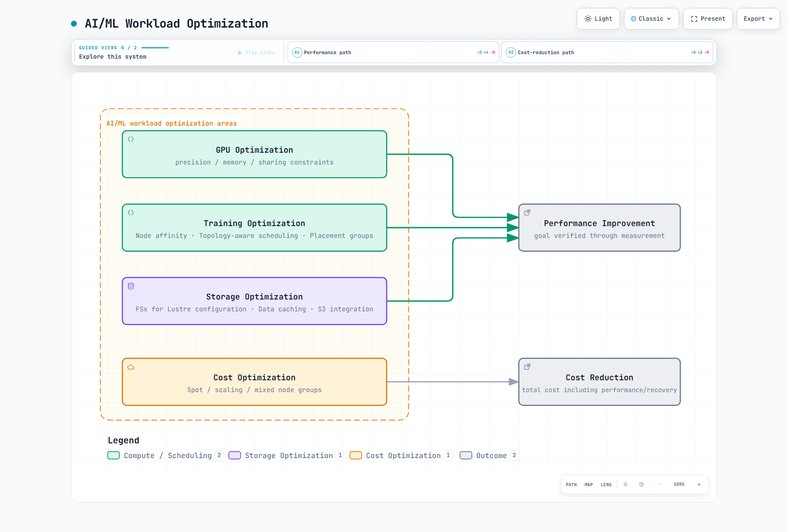Click the code icon on Training Optimization node
Image resolution: width=788 pixels, height=532 pixels.
tap(131, 213)
